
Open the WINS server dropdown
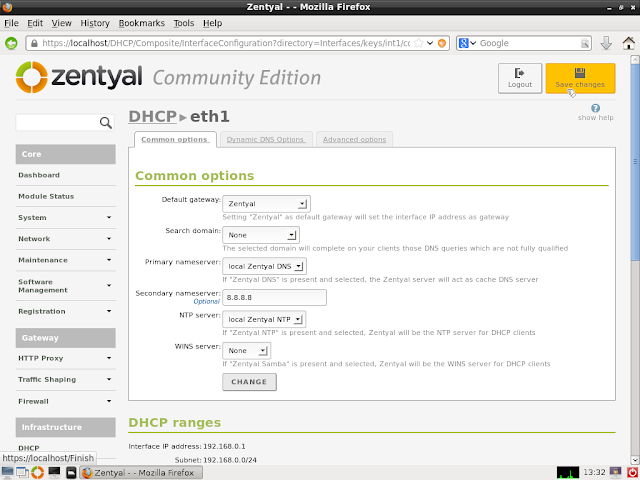(x=247, y=351)
